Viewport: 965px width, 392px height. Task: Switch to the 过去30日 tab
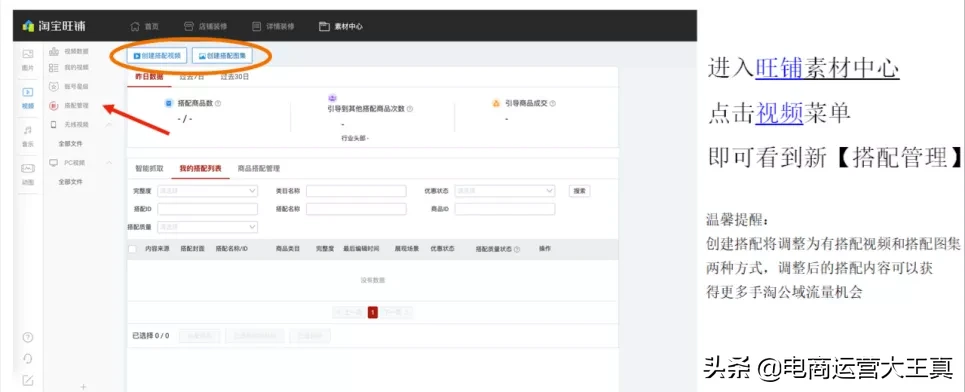click(234, 77)
